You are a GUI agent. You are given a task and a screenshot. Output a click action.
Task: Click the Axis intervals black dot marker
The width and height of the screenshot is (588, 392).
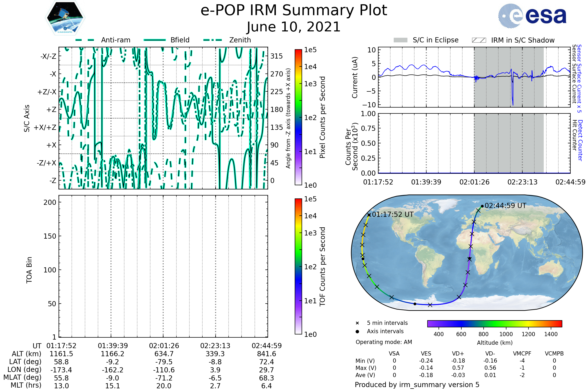[357, 331]
